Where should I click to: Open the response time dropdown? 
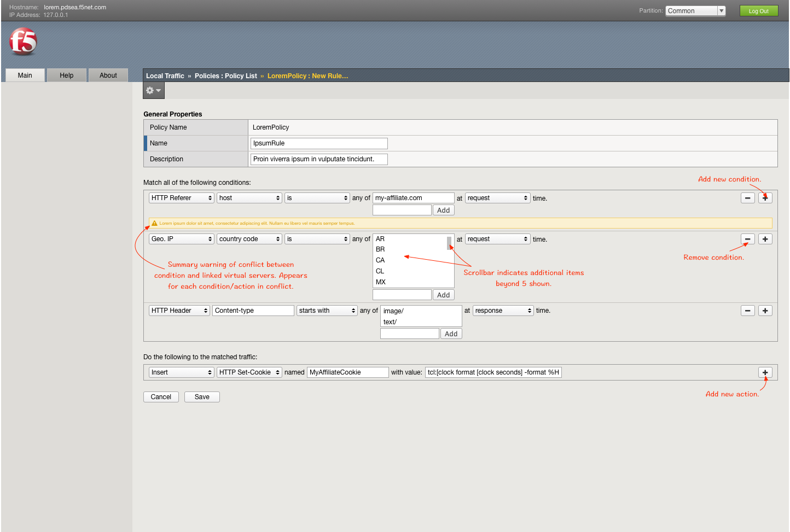pyautogui.click(x=503, y=311)
